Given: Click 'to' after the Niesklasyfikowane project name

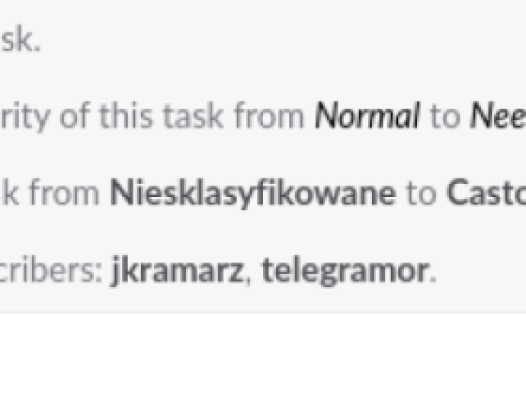Looking at the screenshot, I should pos(422,194).
